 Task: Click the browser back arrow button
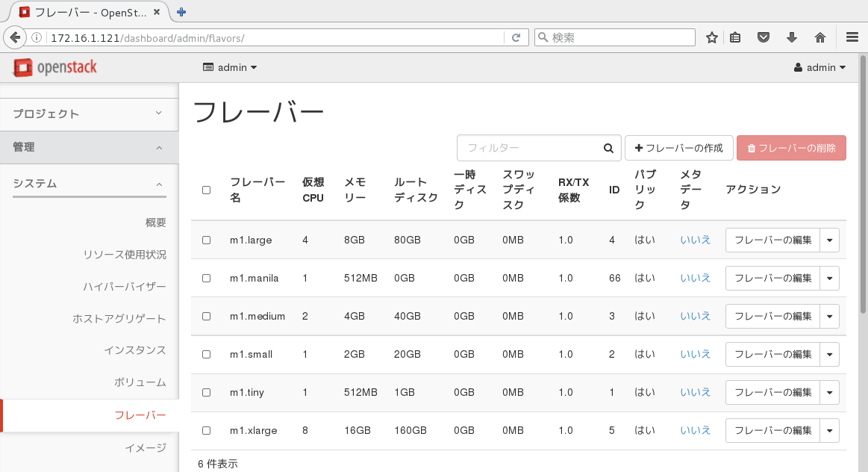[x=13, y=38]
